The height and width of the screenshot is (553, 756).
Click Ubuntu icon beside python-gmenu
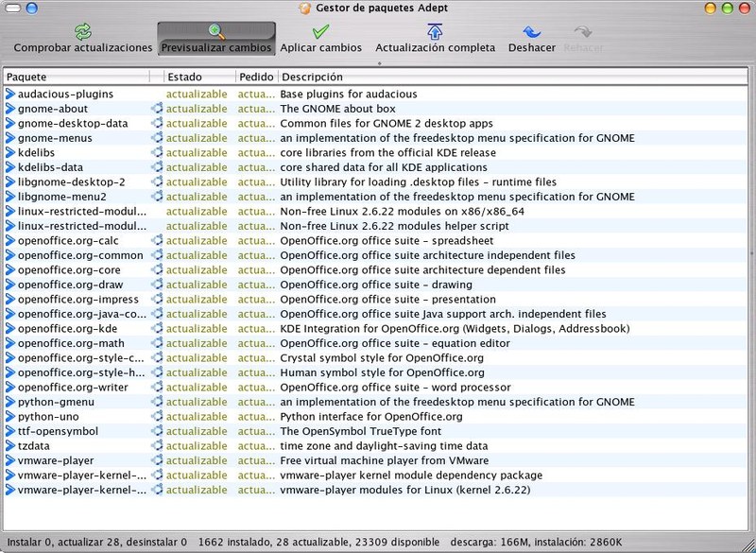157,402
